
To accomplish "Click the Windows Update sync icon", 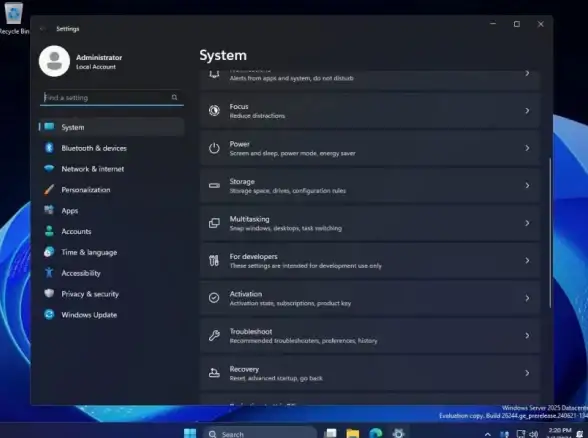I will tap(49, 314).
